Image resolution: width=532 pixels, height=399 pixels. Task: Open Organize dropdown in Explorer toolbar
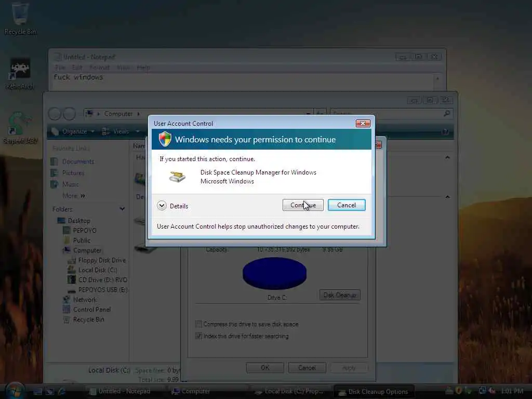click(x=73, y=131)
